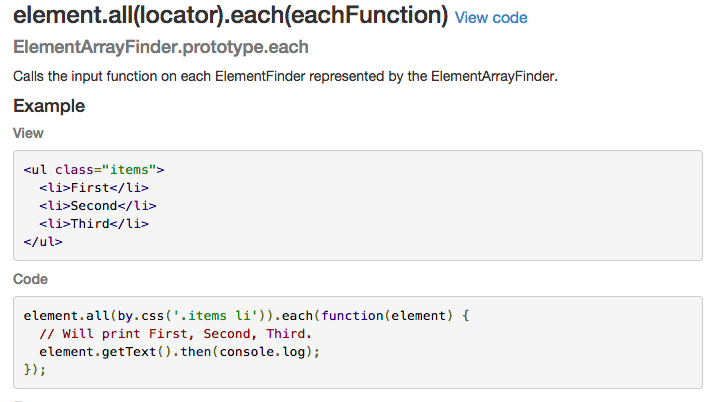Click the li Second line in HTML
Viewport: 711px width, 402px height.
(x=97, y=206)
